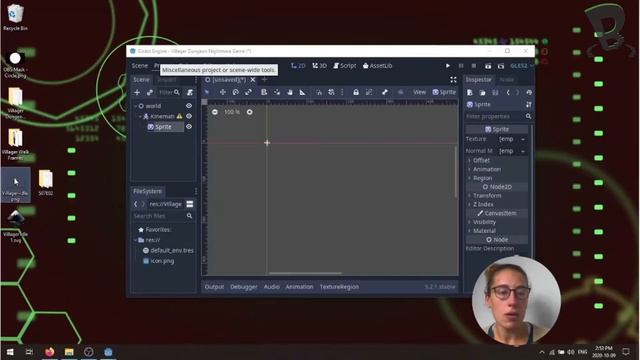
Task: Click the Search files input field
Action: click(x=162, y=216)
